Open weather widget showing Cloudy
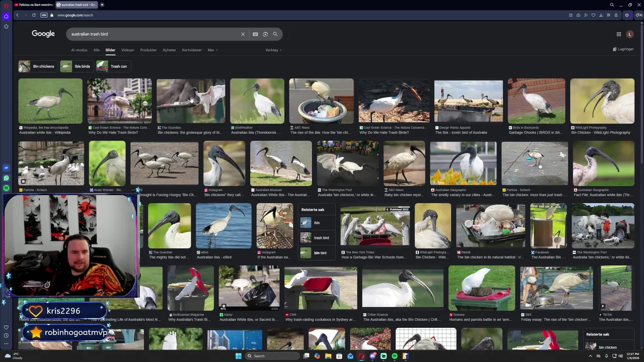This screenshot has width=644, height=362. pos(14,356)
